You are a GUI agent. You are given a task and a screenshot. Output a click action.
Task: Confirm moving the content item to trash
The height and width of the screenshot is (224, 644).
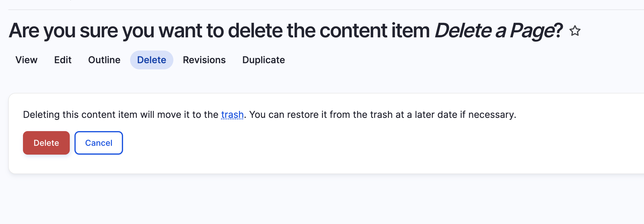coord(46,143)
